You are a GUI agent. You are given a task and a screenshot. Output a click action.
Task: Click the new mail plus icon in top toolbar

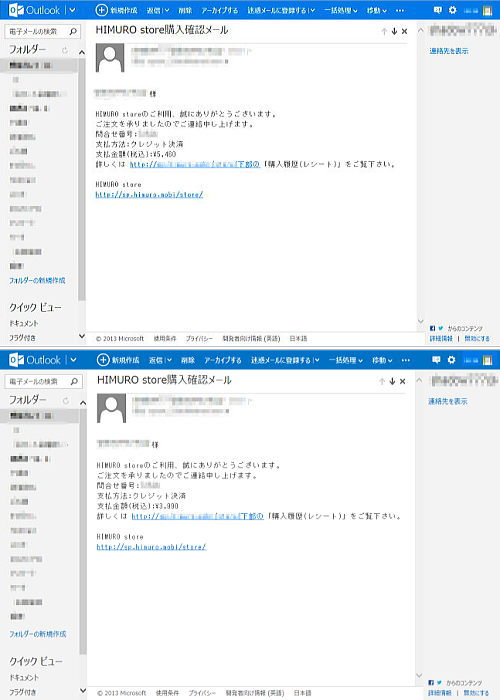tap(102, 10)
